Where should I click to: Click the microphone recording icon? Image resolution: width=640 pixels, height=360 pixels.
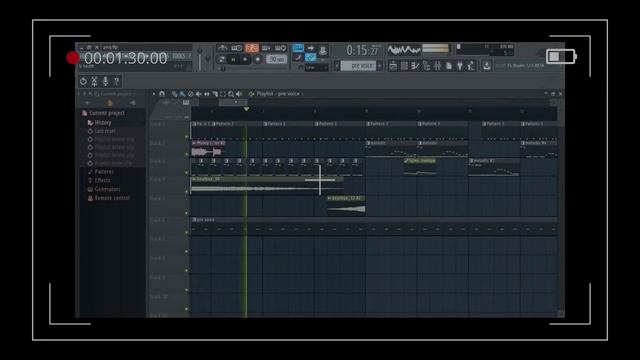point(105,81)
